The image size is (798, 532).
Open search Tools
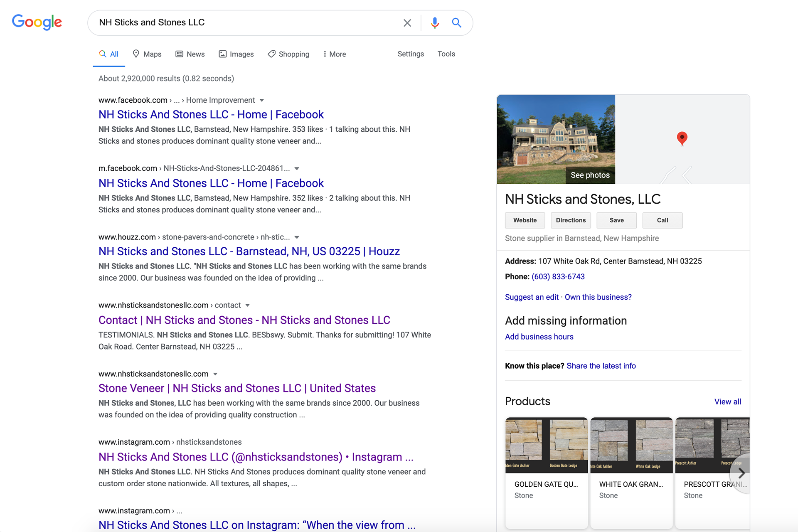[446, 54]
